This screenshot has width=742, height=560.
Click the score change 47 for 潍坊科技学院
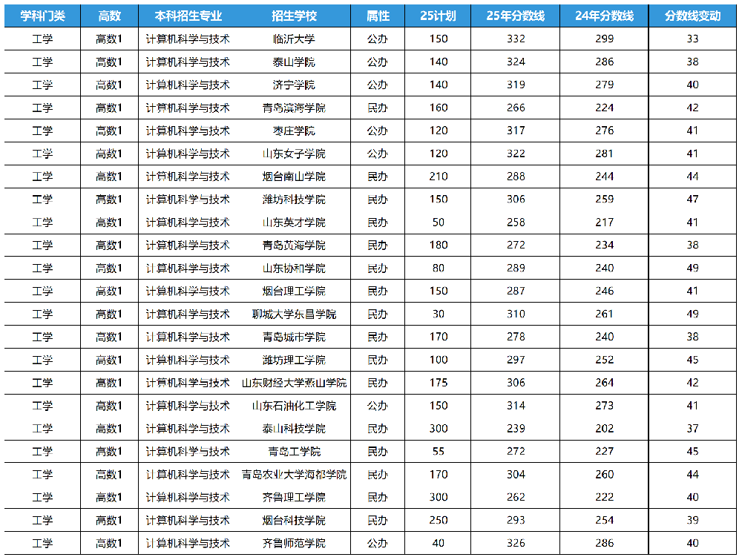pos(692,200)
